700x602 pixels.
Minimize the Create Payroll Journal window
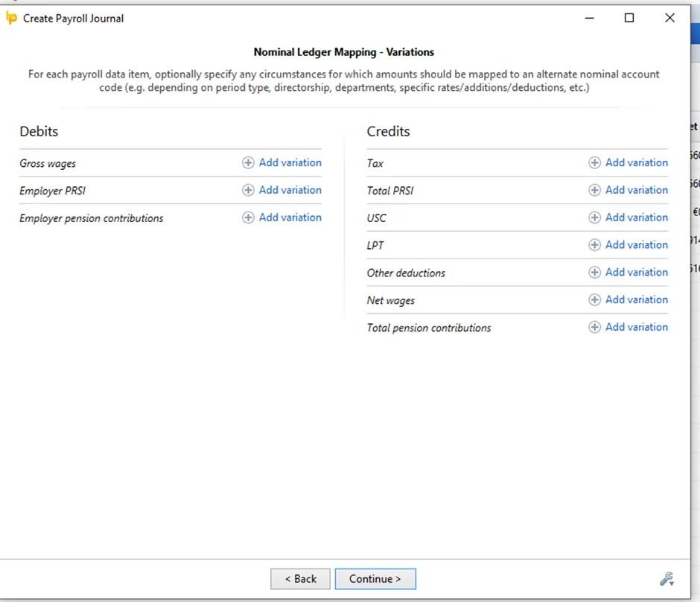589,18
